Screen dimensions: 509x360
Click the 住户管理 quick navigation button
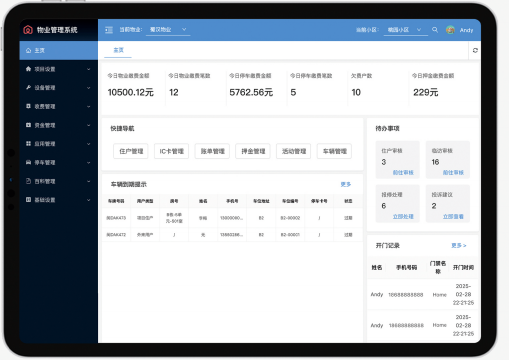click(x=131, y=151)
